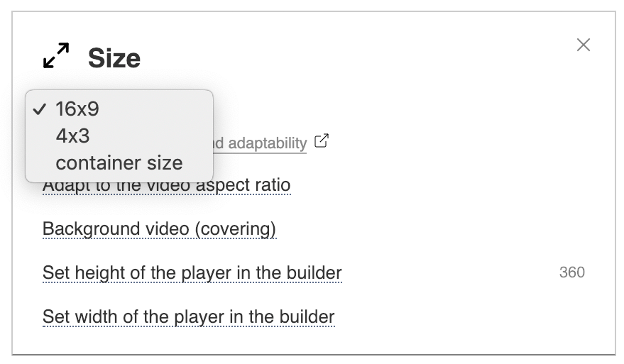Viewport: 624px width, 364px height.
Task: Open the external link icon beside adaptability
Action: 322,140
